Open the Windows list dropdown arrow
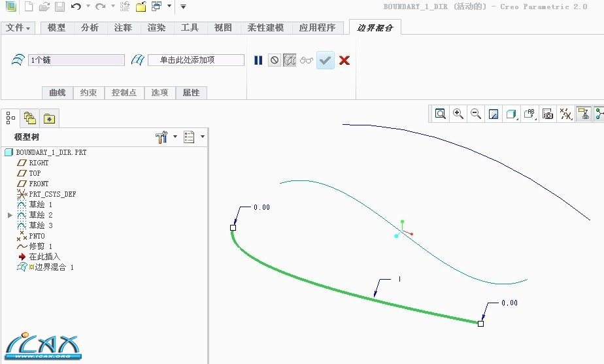 [169, 6]
